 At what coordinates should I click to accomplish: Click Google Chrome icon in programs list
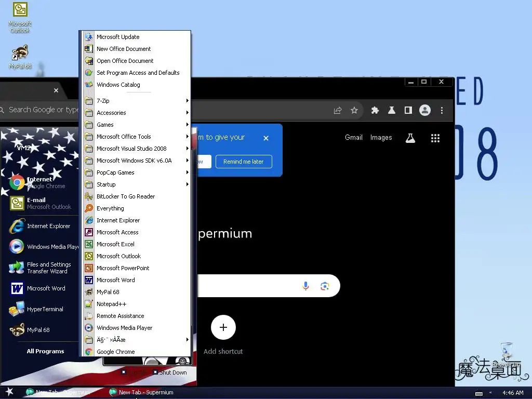click(x=89, y=352)
